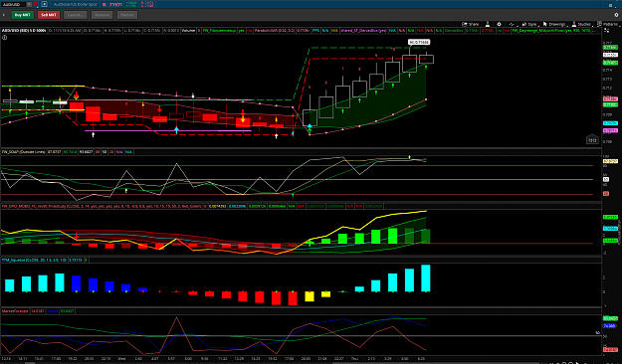Click the Sell MKT button
The width and height of the screenshot is (622, 364).
[49, 15]
